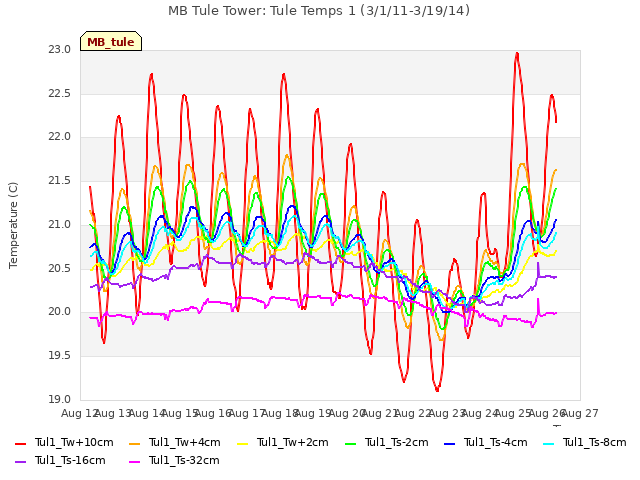640x480 pixels.
Task: Click the 22.5 y-axis tick label
Action: (x=59, y=93)
